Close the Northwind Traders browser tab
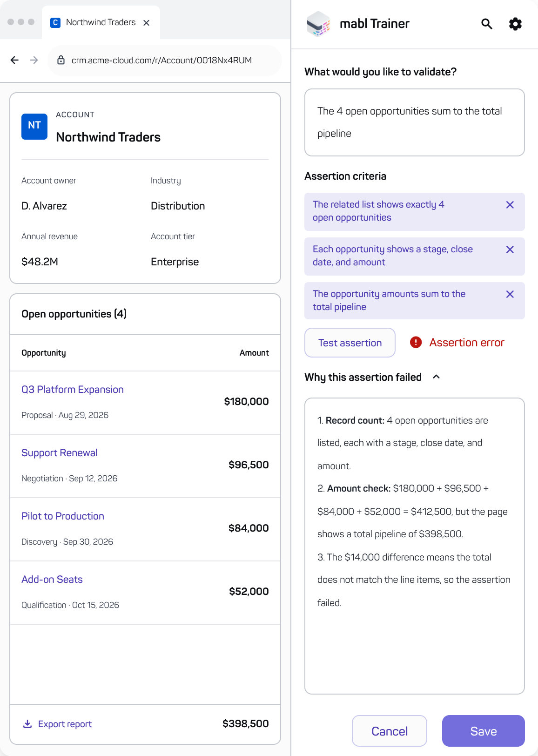The height and width of the screenshot is (756, 538). 147,22
